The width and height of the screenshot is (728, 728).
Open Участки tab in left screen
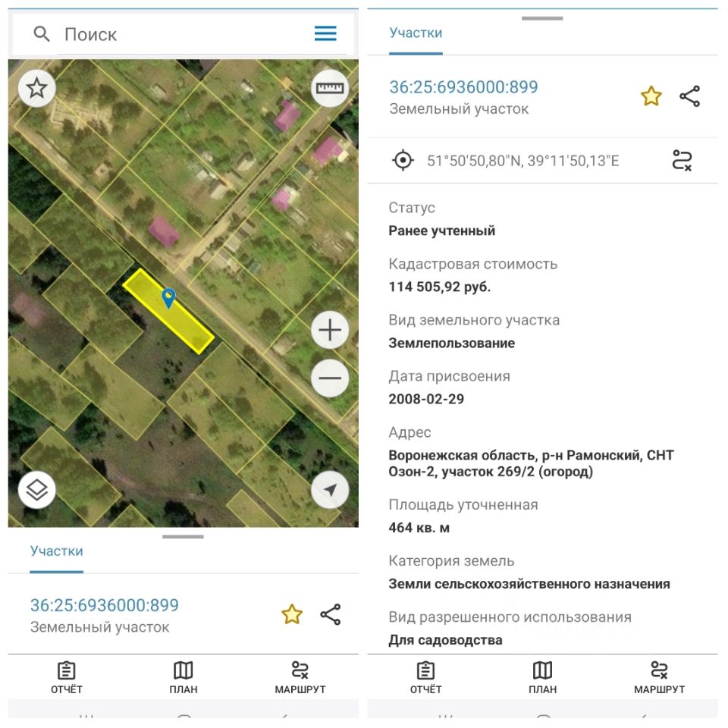[57, 551]
